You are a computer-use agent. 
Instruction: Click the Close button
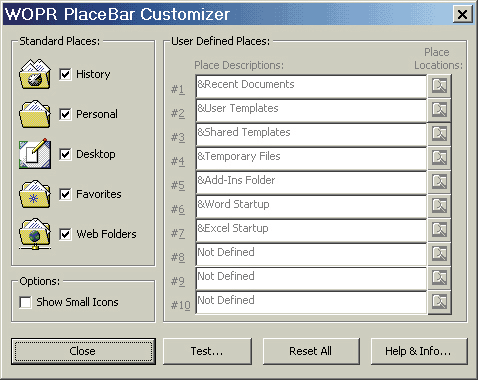click(x=83, y=351)
